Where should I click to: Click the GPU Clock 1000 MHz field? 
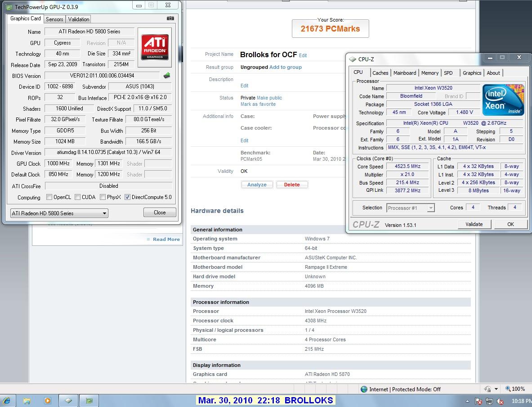pos(58,163)
